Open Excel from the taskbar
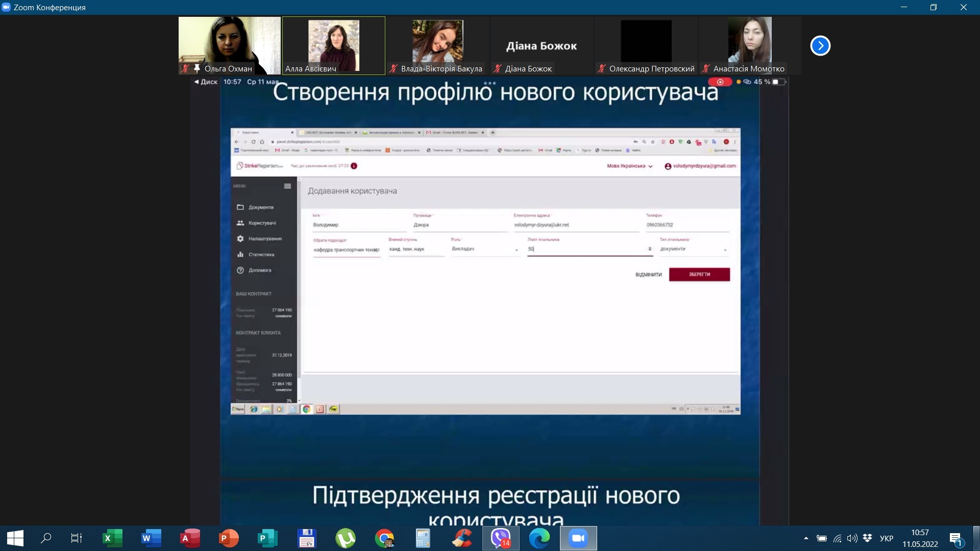The image size is (980, 551). (112, 538)
